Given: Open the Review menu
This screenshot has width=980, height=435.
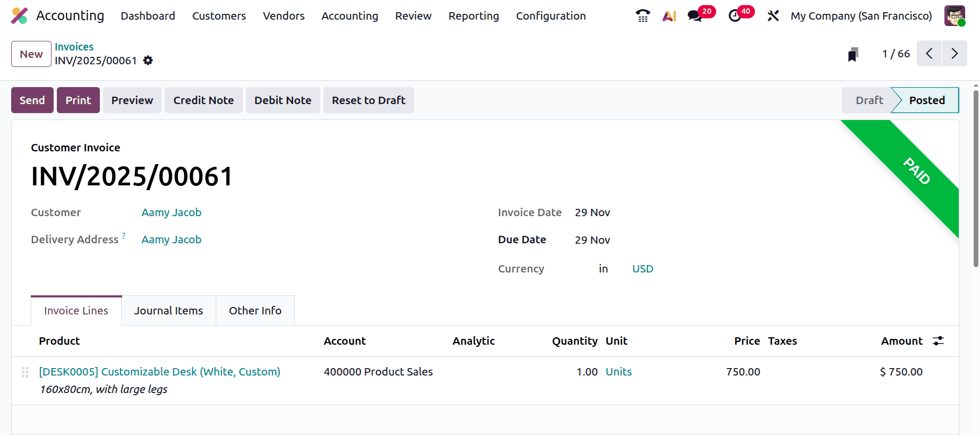Looking at the screenshot, I should (413, 16).
